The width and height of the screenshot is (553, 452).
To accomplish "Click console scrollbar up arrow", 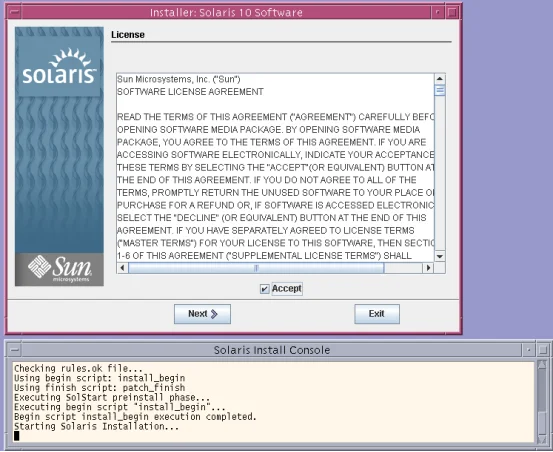I will point(542,365).
